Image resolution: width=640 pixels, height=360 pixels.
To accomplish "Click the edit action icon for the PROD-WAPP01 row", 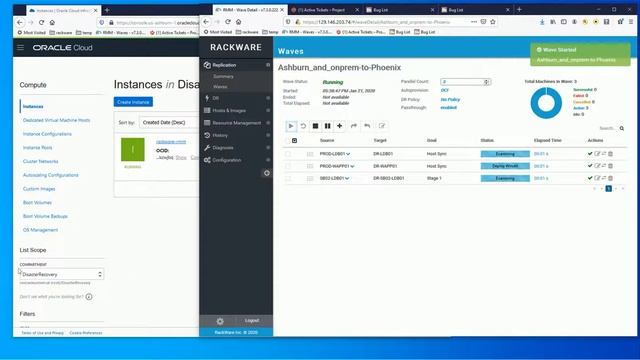I will 597,166.
